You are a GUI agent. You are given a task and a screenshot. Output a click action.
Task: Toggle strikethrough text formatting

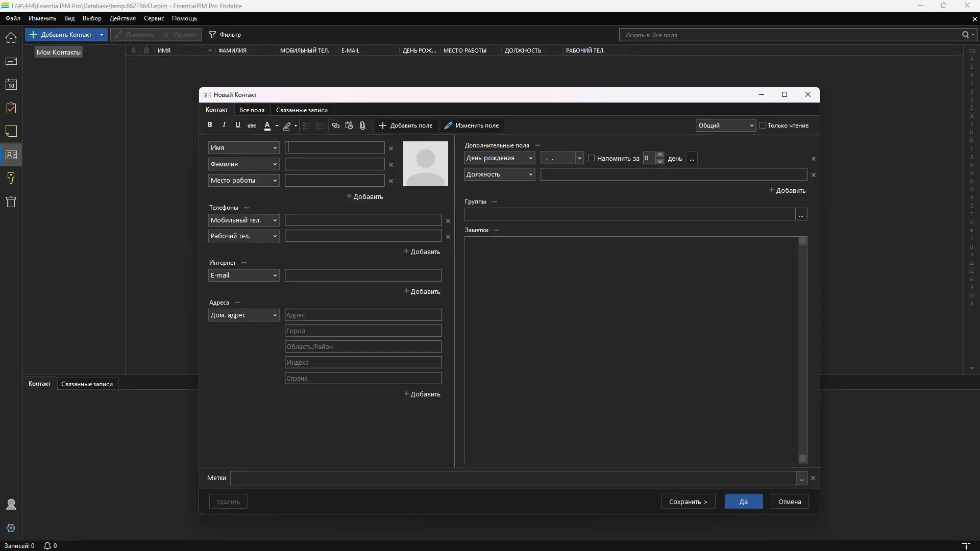pyautogui.click(x=252, y=126)
